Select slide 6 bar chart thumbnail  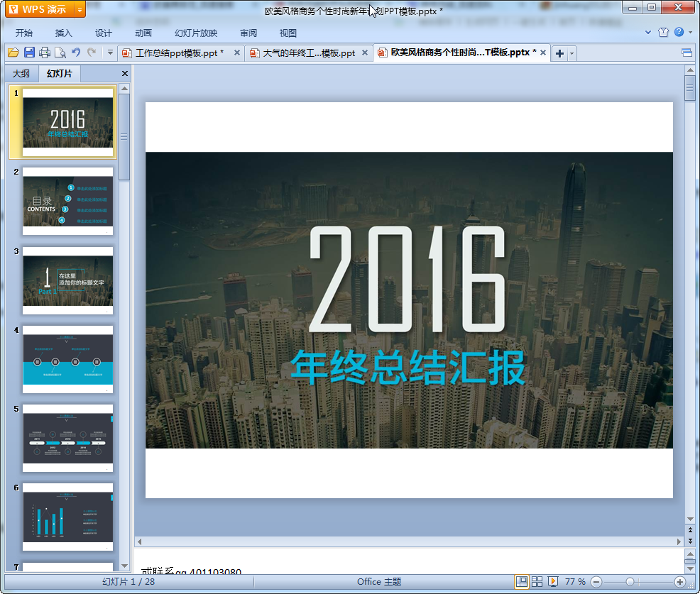[x=68, y=517]
